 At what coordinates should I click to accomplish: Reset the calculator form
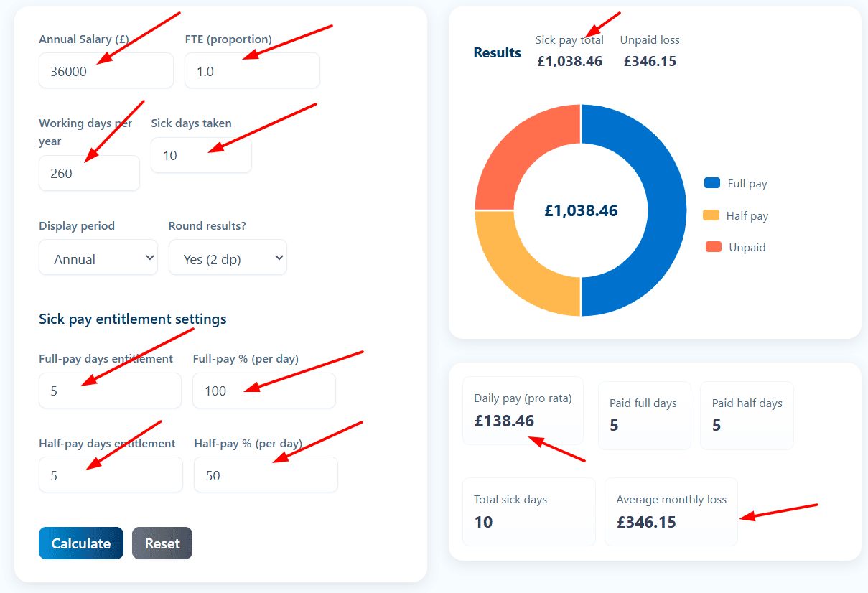(162, 543)
